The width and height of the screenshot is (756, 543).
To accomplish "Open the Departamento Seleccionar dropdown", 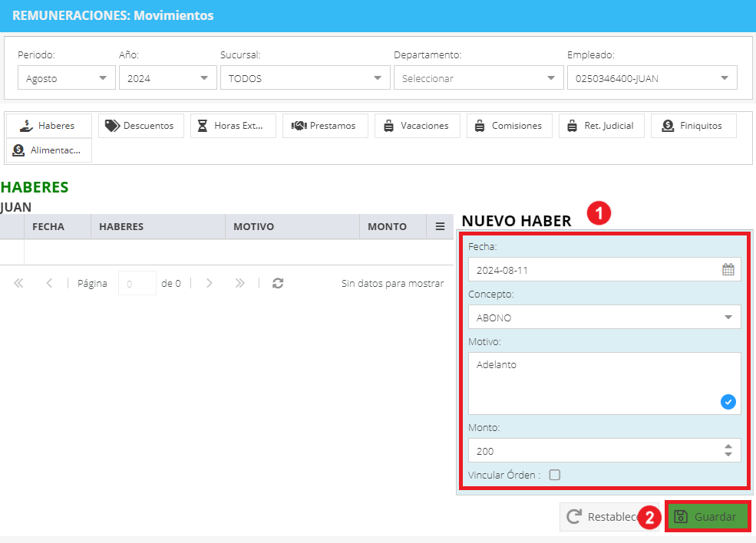I will click(x=479, y=78).
